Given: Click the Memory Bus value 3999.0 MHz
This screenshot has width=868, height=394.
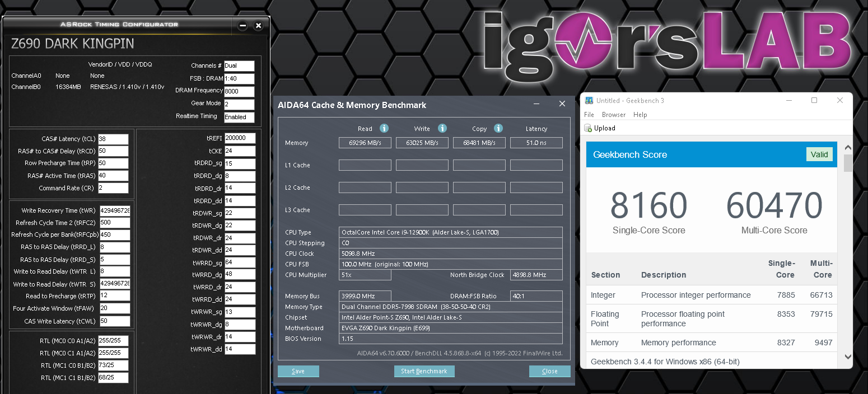Looking at the screenshot, I should (x=365, y=296).
